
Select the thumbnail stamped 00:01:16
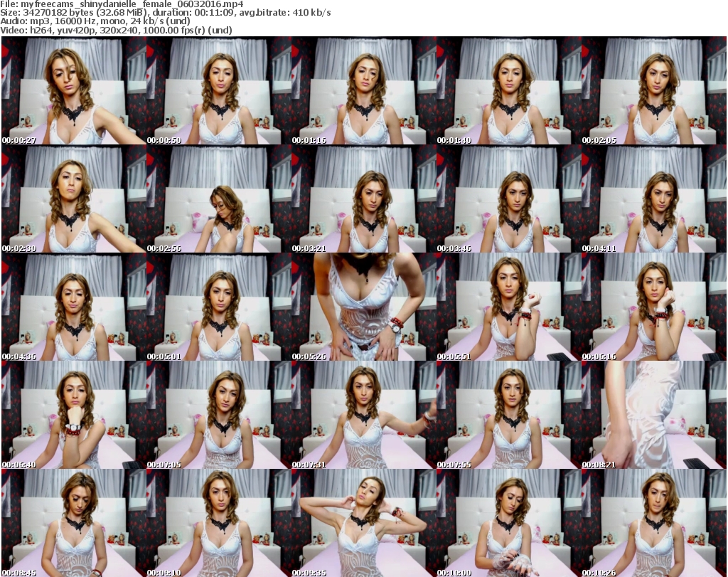point(363,90)
